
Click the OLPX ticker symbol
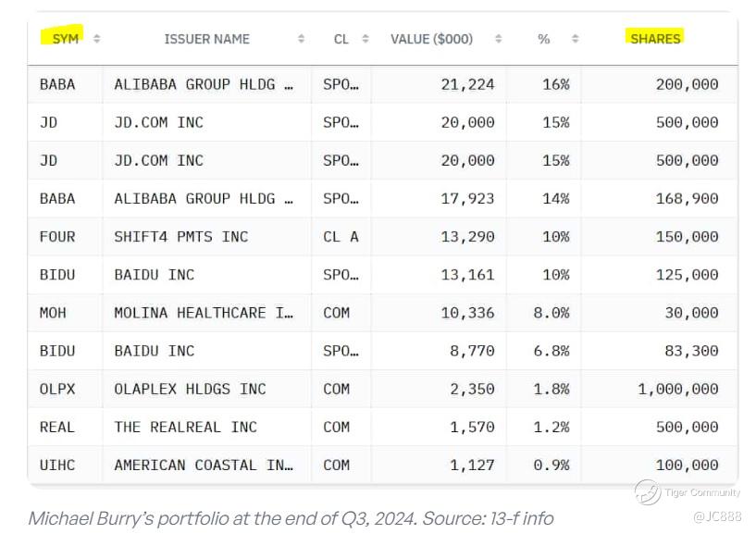tap(57, 389)
